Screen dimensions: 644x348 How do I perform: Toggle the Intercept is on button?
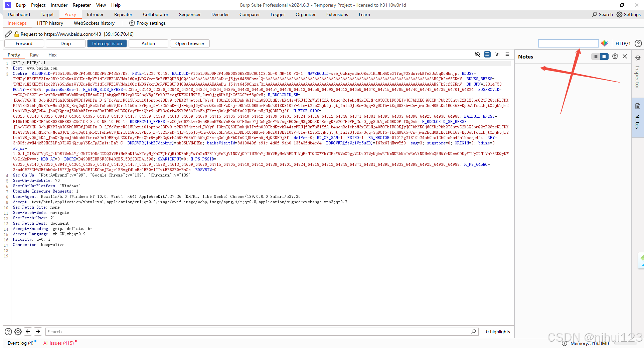pos(107,43)
